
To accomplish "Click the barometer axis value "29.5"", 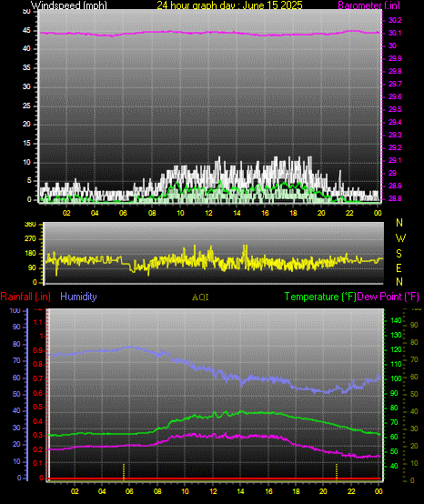I will [x=395, y=109].
